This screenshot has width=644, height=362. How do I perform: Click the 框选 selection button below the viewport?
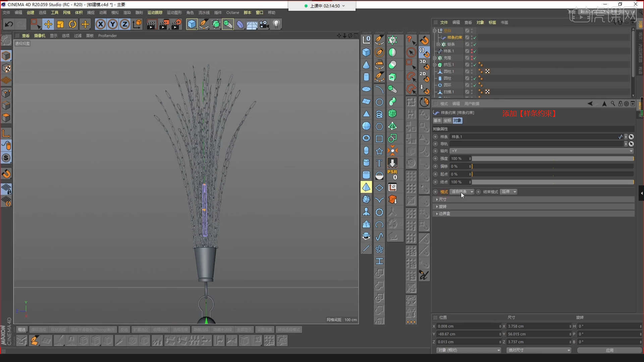(22, 329)
